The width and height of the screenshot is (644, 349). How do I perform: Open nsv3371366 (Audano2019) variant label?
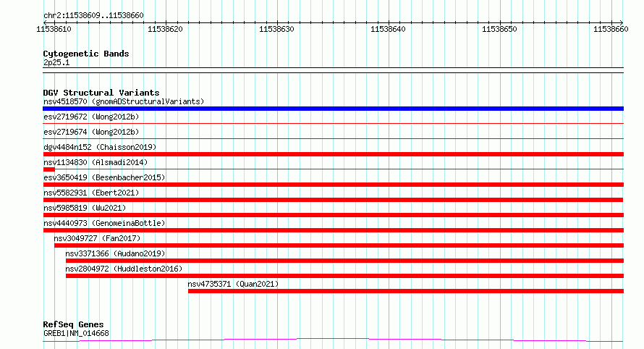pos(115,253)
